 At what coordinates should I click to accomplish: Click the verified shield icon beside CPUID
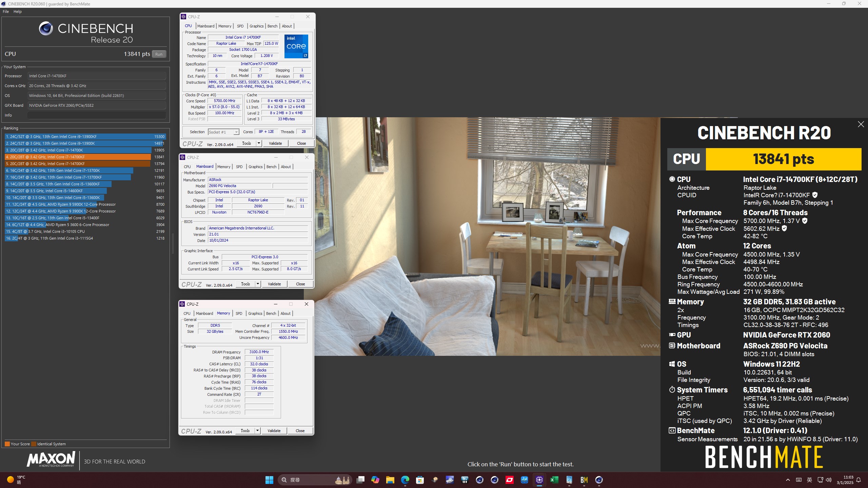pyautogui.click(x=815, y=195)
